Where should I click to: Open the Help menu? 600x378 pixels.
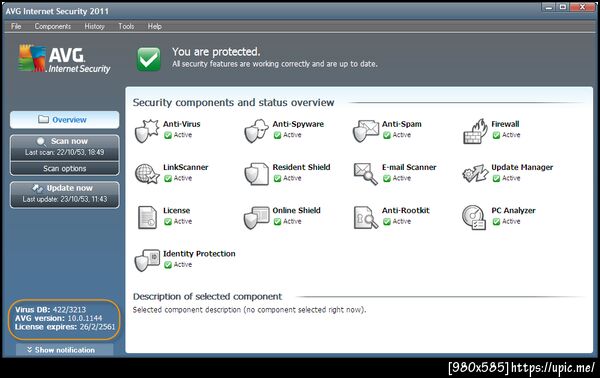pyautogui.click(x=155, y=26)
